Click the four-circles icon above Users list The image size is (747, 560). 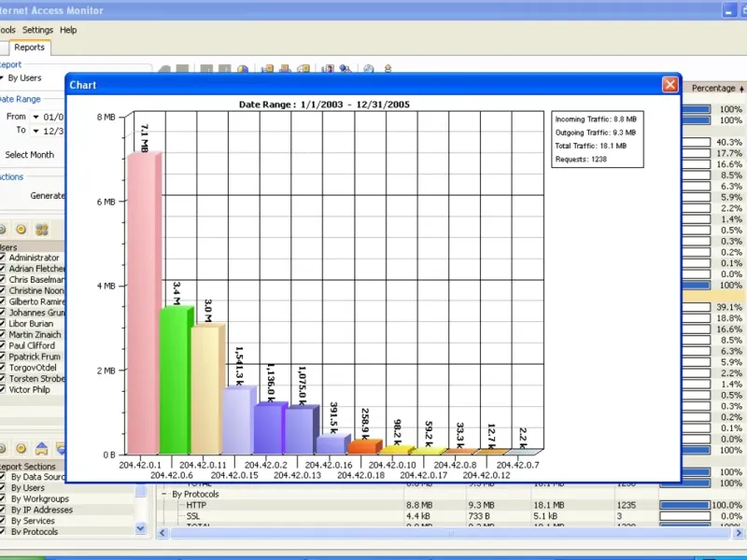point(42,230)
